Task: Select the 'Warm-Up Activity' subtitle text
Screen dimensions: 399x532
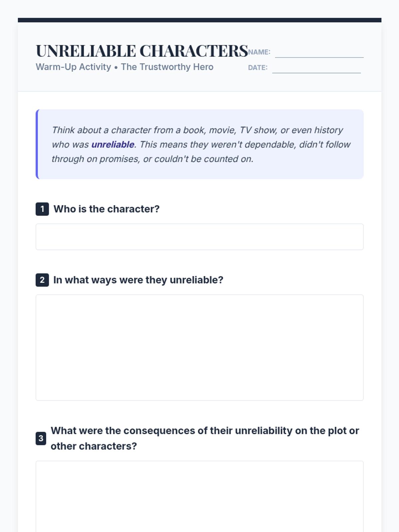Action: pyautogui.click(x=73, y=67)
